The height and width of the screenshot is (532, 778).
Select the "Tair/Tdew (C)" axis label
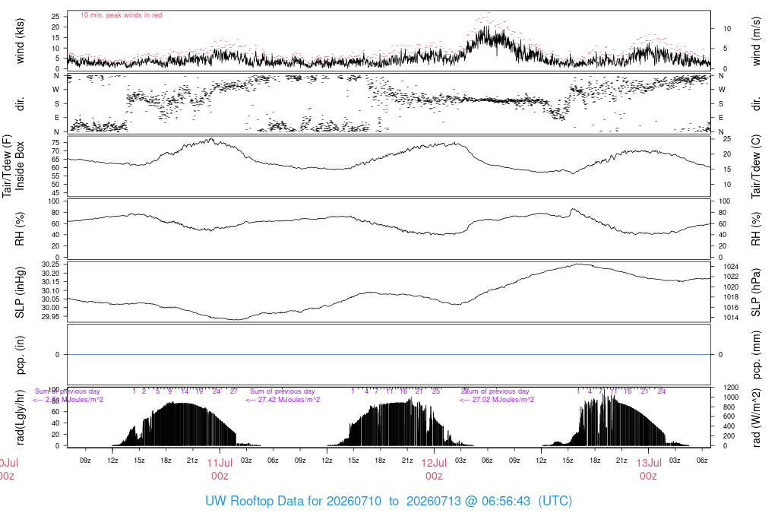point(756,166)
